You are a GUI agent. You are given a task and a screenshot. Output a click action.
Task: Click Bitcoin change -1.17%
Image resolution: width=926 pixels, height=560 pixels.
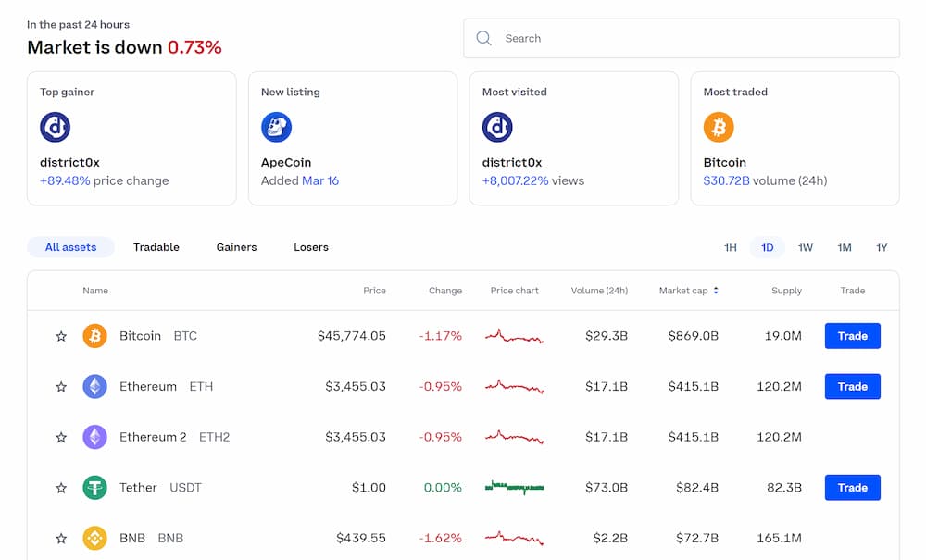pyautogui.click(x=441, y=336)
